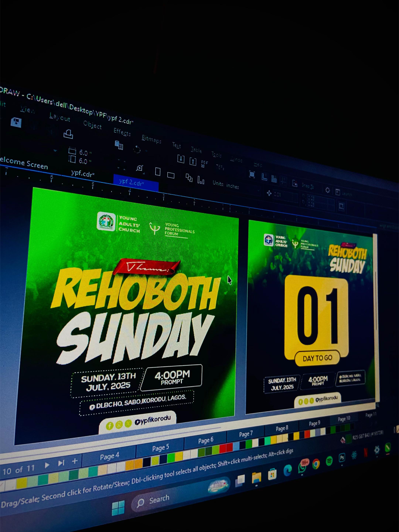Image resolution: width=399 pixels, height=532 pixels.
Task: Click the full-screen preview icon
Action: click(x=252, y=174)
